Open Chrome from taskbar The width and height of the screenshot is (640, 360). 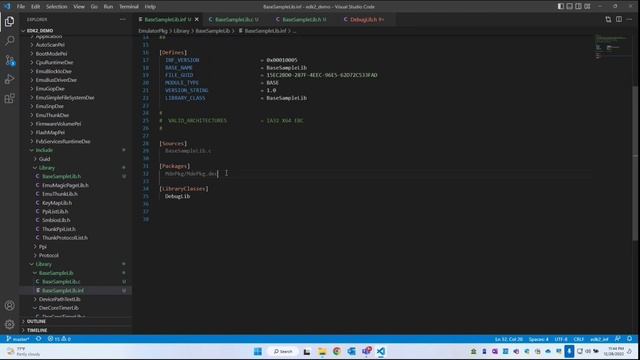336,351
